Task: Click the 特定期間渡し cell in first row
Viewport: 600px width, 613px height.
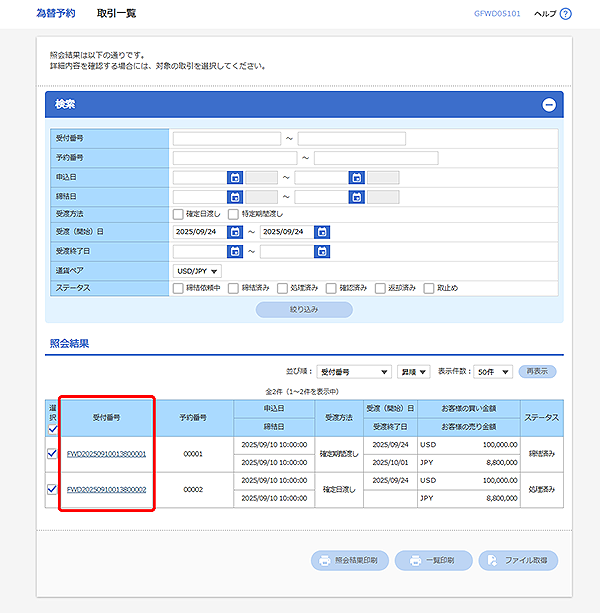Action: click(x=339, y=454)
